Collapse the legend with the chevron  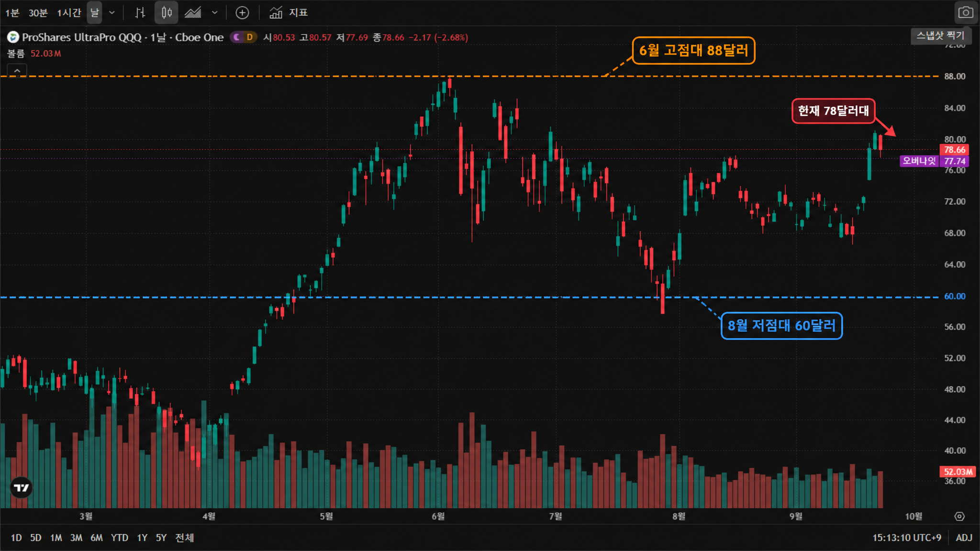(x=17, y=71)
